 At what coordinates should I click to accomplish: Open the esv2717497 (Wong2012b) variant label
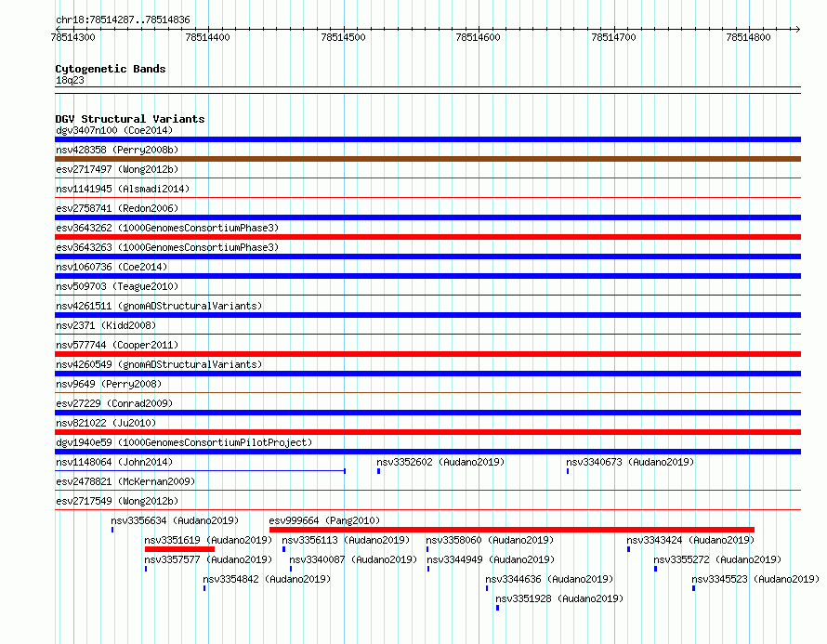117,169
